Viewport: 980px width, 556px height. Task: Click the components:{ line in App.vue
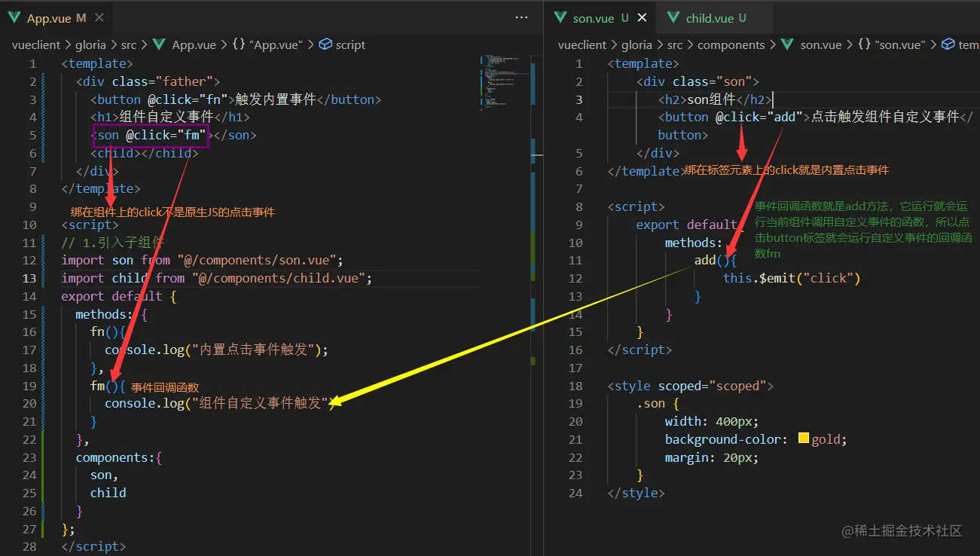click(119, 457)
